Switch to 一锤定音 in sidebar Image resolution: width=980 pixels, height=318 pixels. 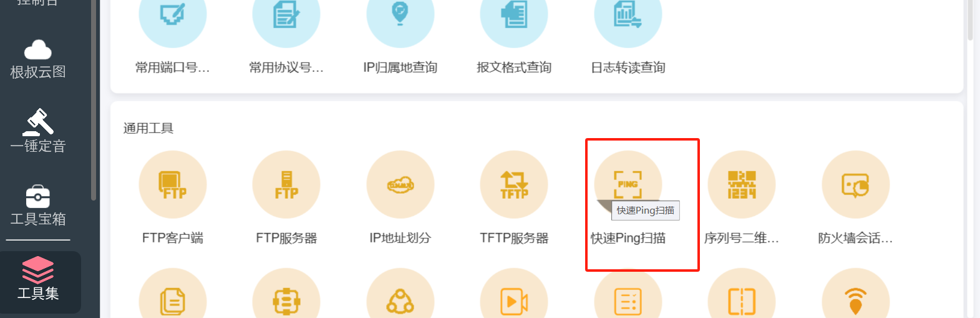(x=38, y=131)
